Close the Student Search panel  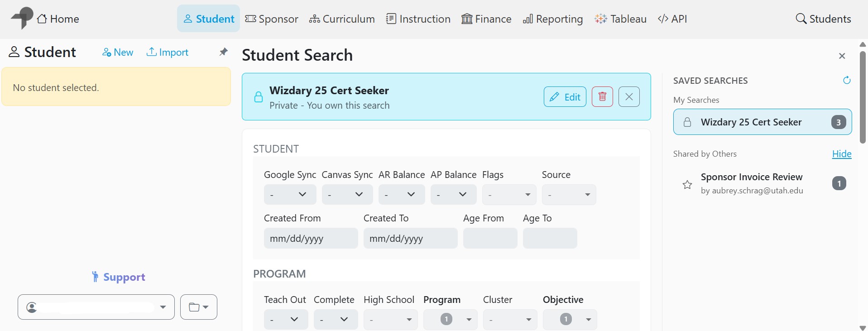tap(842, 56)
